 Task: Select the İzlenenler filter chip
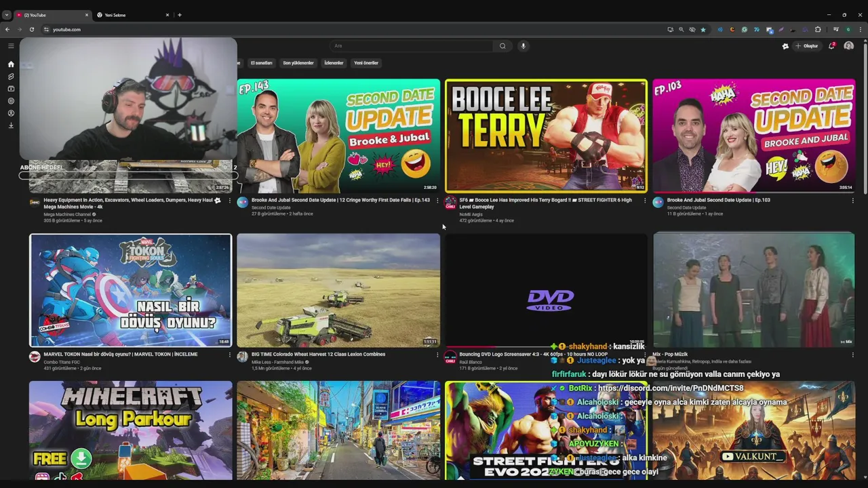(334, 63)
